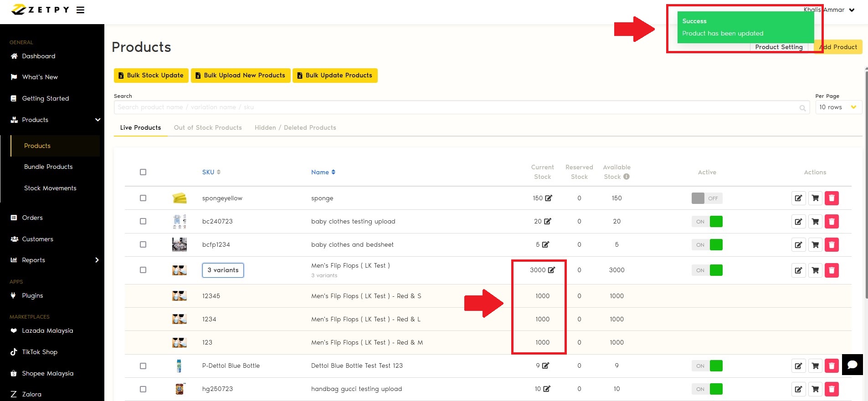Click the Available Stock info icon

(x=627, y=177)
